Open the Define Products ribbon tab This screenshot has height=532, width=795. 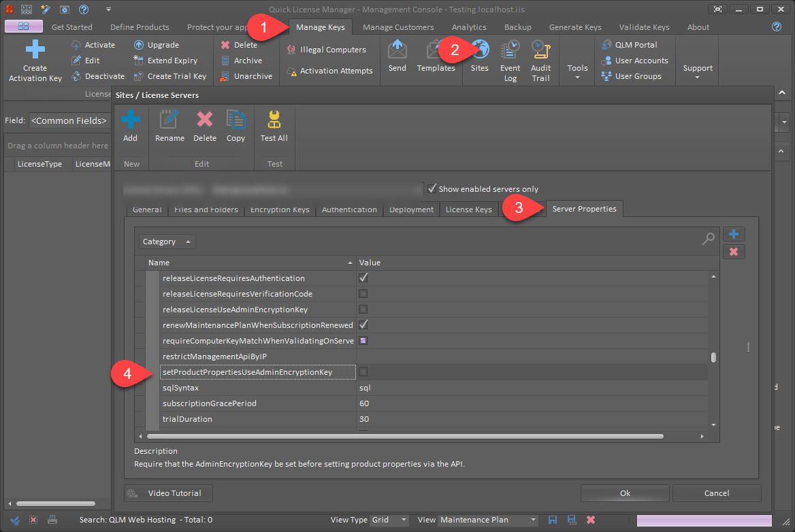[140, 27]
